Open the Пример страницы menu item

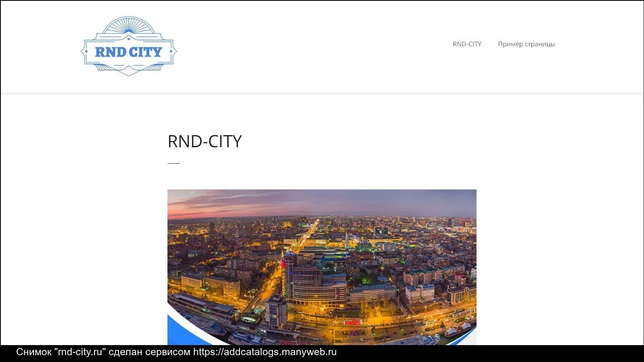pos(526,44)
